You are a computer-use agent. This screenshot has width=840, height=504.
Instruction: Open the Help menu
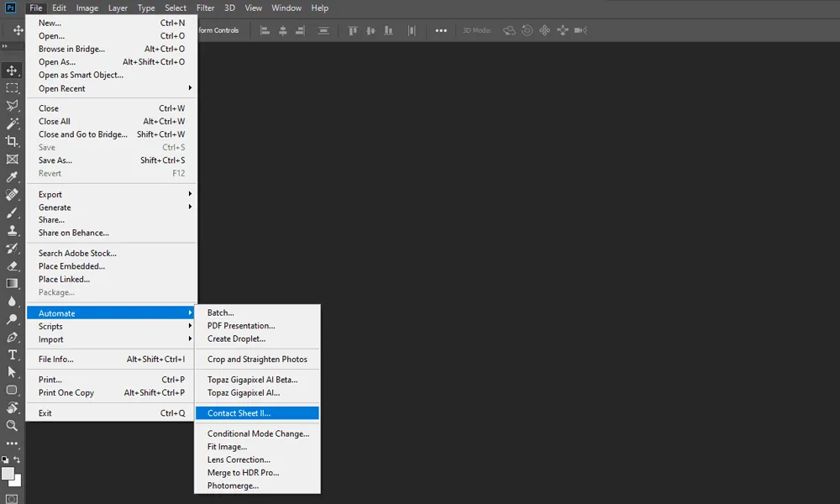point(320,8)
